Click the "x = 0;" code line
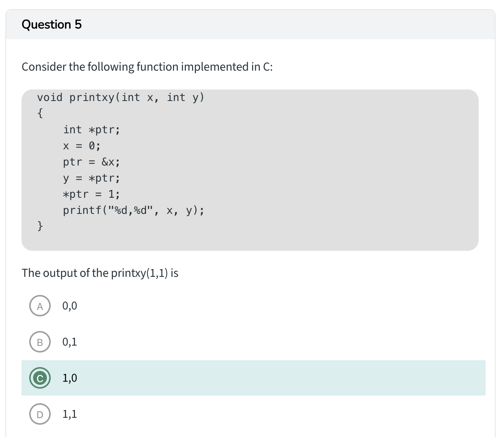Image resolution: width=504 pixels, height=437 pixels. [x=82, y=146]
